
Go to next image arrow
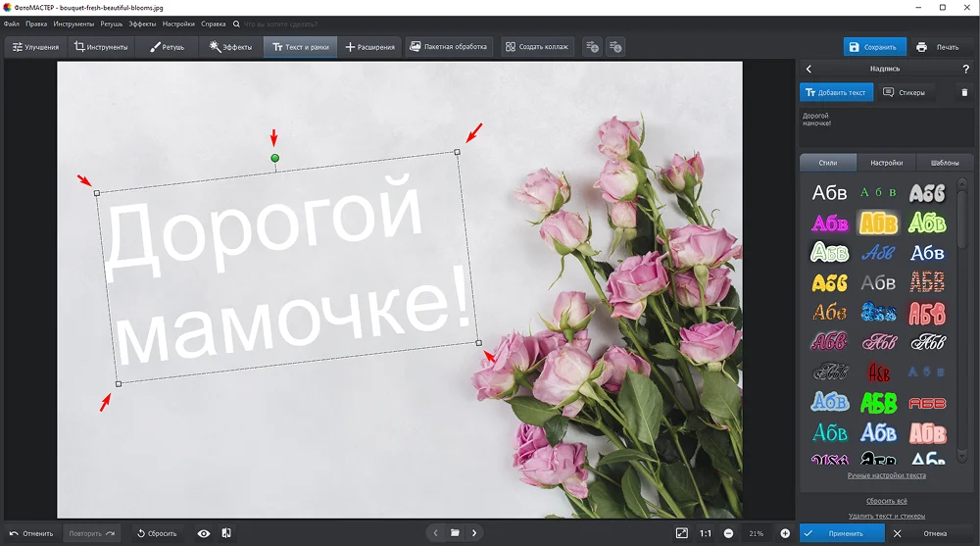(474, 533)
